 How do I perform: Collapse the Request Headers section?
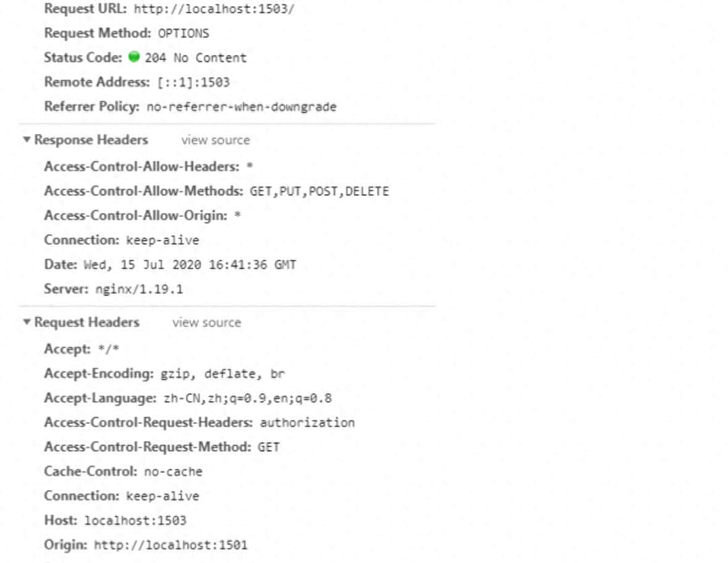pos(27,323)
